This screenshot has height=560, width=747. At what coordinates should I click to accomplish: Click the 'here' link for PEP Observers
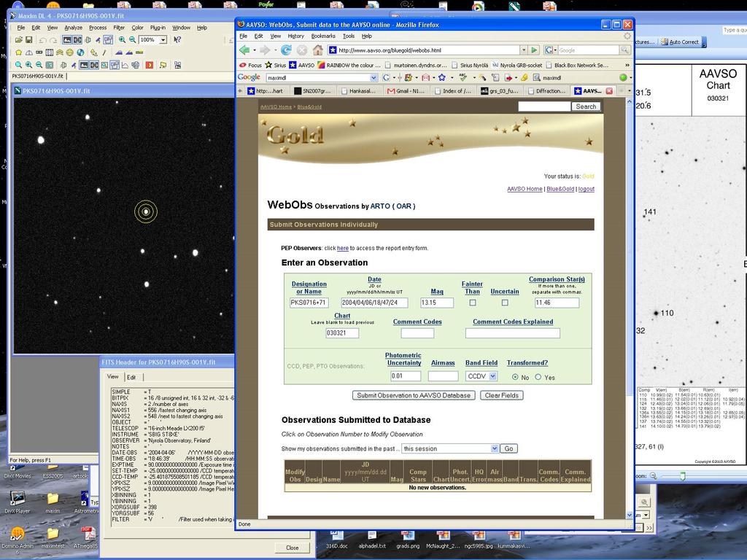point(343,248)
